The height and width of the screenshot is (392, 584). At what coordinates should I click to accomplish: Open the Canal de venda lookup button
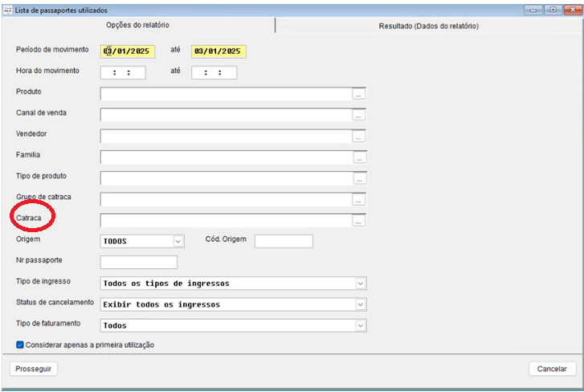[358, 115]
